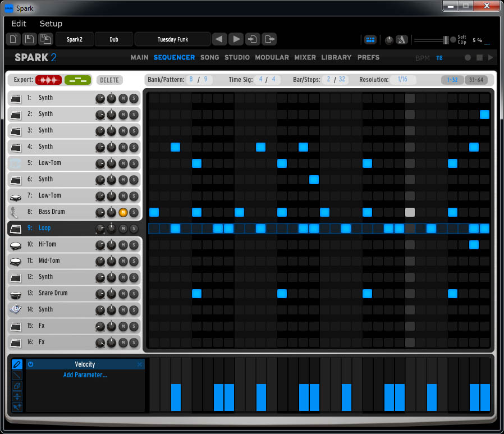The image size is (504, 434).
Task: Open the Add Parameter list
Action: pos(85,375)
